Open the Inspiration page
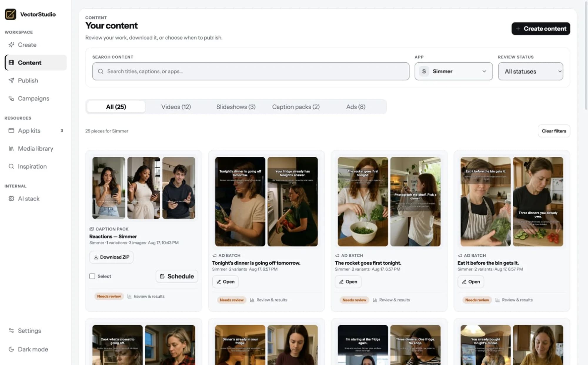This screenshot has height=365, width=588. [x=36, y=166]
